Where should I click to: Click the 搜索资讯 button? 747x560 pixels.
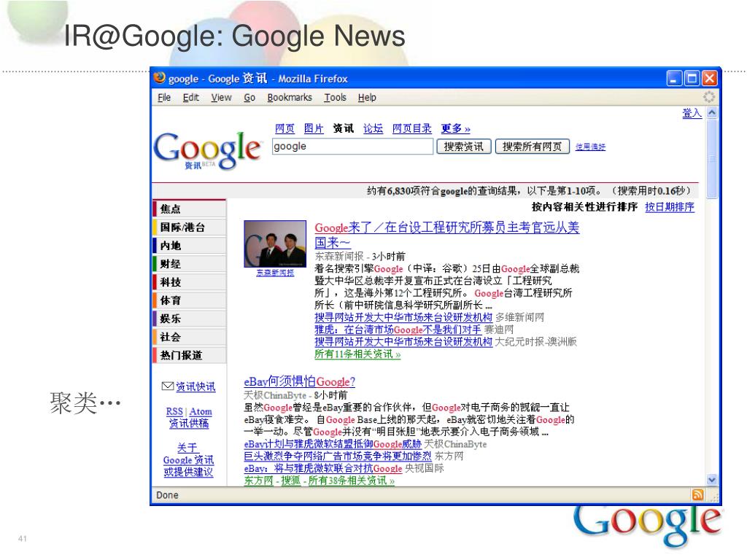coord(463,147)
